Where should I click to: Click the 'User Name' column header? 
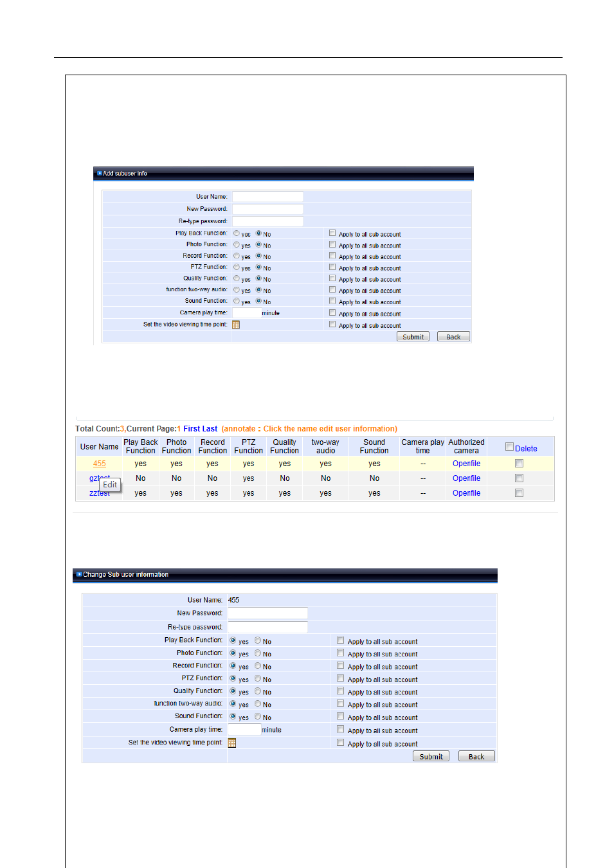click(99, 447)
